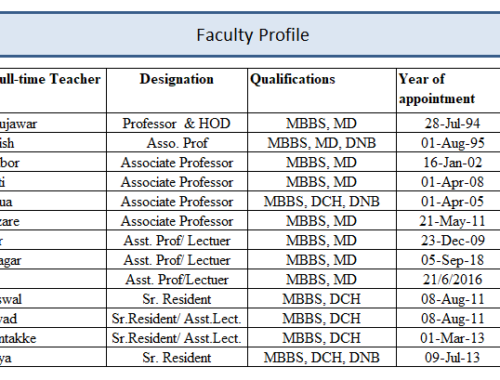Select the 09-Jul-13 date cell
Viewport: 500px width, 380px height.
(x=448, y=357)
